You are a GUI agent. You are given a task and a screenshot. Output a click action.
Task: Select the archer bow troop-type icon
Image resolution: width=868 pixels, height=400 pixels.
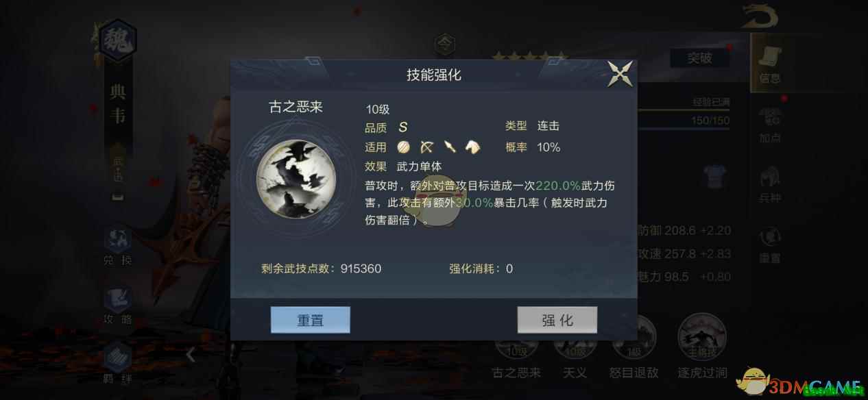426,147
